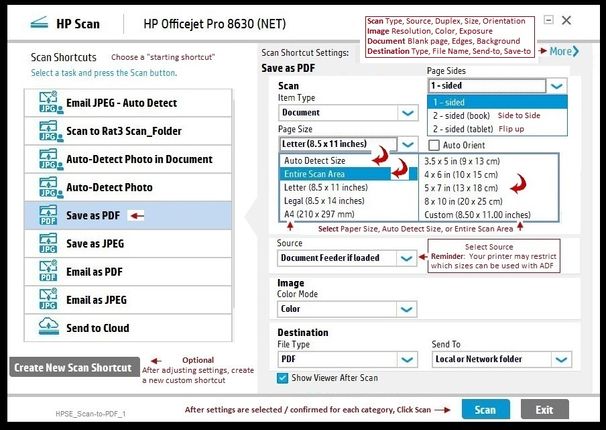Select the Send to Cloud shortcut label
This screenshot has width=606, height=430.
point(98,328)
